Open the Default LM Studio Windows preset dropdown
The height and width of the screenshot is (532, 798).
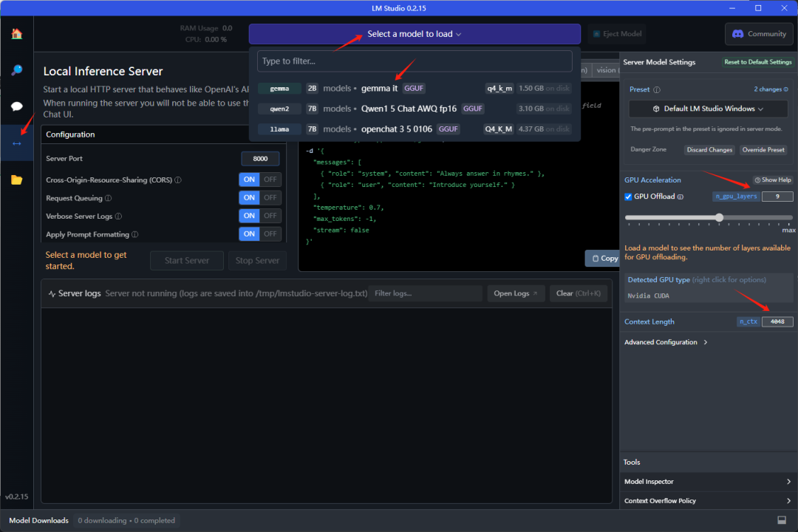pyautogui.click(x=708, y=109)
